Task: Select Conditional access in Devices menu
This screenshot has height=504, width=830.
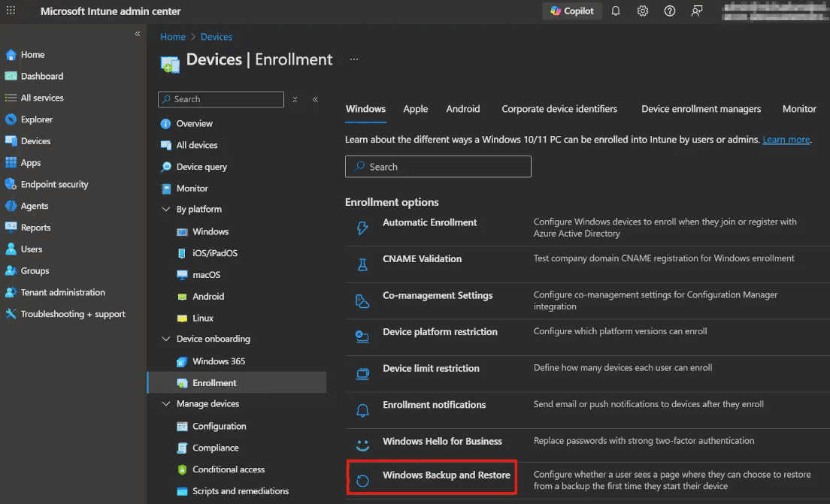Action: point(229,469)
